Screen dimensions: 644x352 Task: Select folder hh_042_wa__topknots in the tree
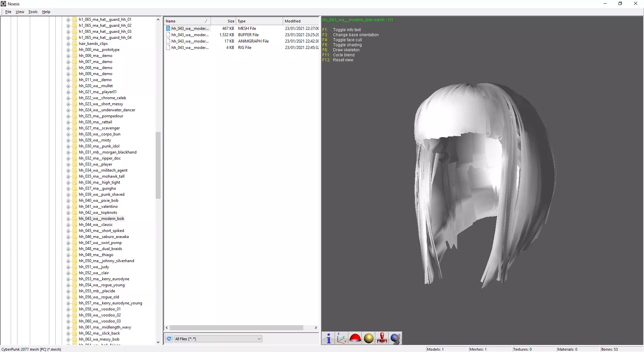[98, 213]
